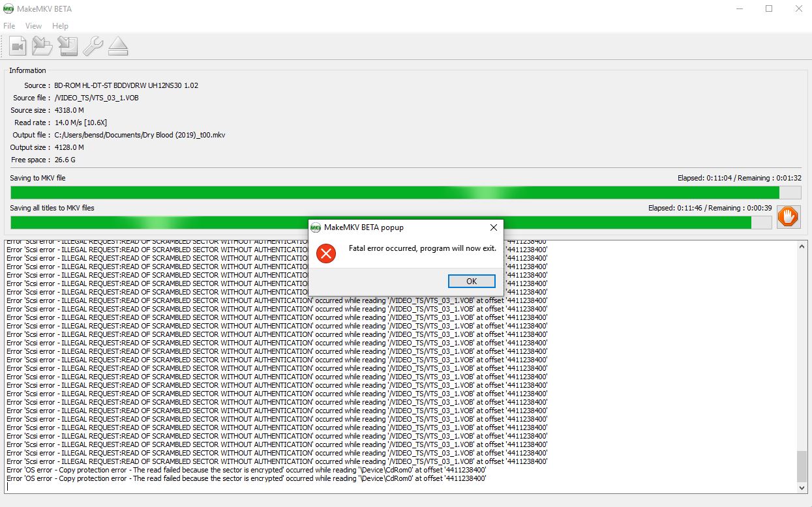
Task: Confirm the fatal error with OK
Action: coord(472,282)
